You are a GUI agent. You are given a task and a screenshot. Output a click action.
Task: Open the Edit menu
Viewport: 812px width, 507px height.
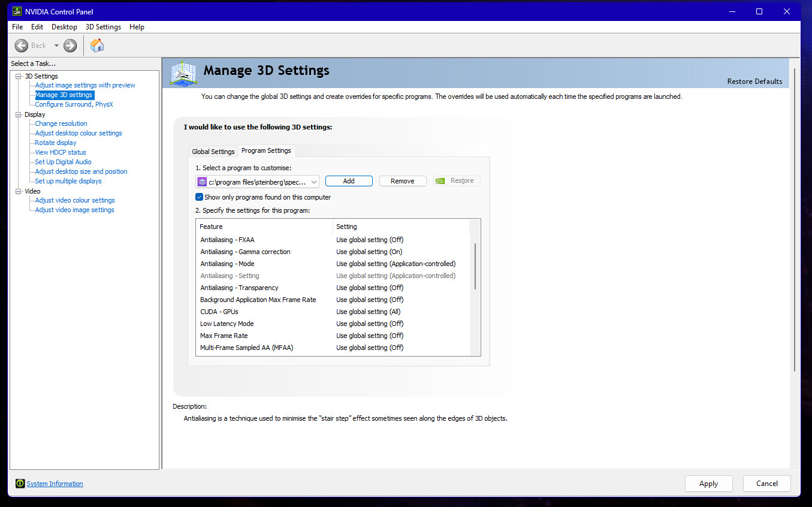(37, 27)
